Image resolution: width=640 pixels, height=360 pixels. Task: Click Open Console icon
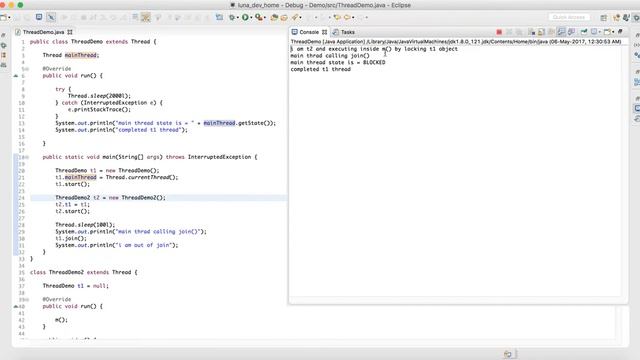pyautogui.click(x=607, y=32)
